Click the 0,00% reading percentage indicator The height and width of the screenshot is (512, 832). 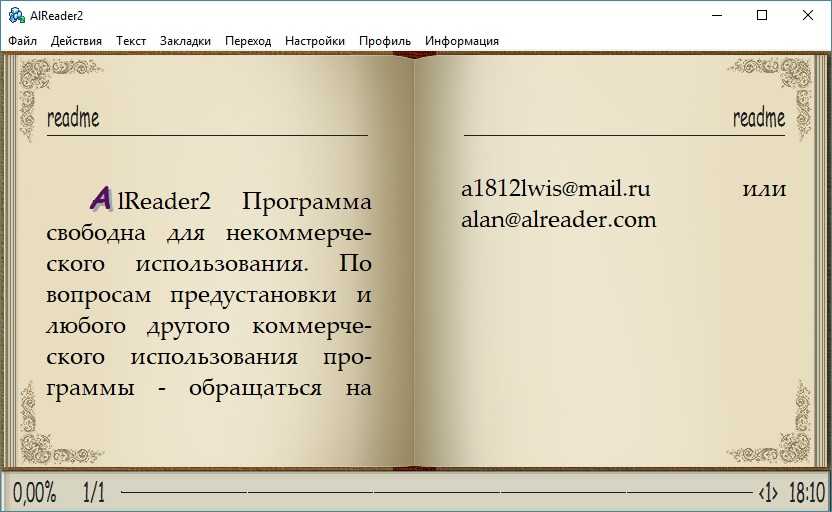point(34,492)
